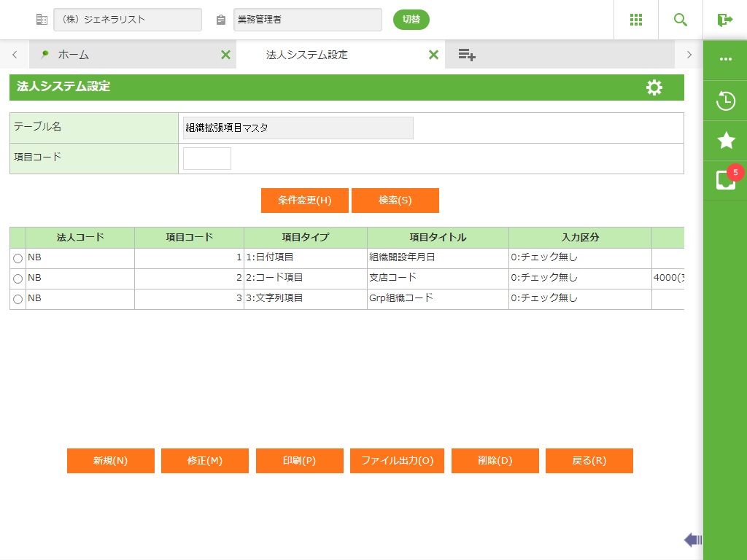
Task: Open inbox icon with 5 notifications
Action: [x=725, y=180]
